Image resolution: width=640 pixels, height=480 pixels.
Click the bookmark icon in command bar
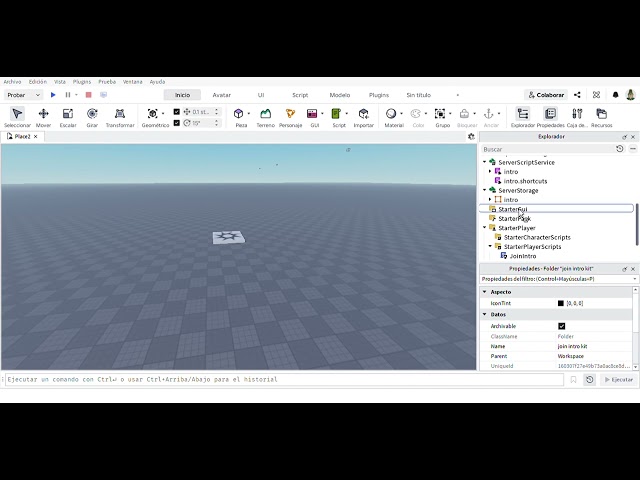coord(573,380)
